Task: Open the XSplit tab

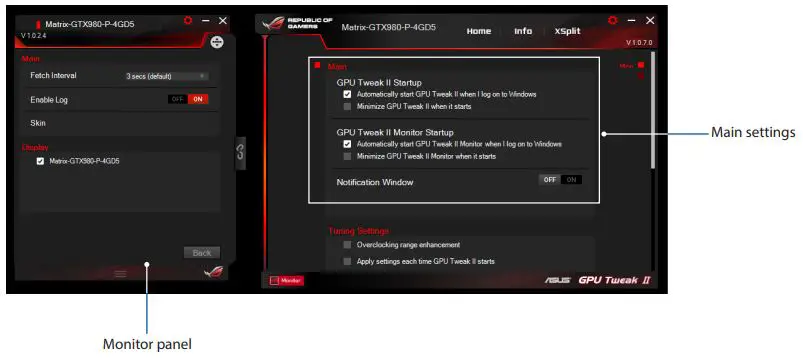Action: coord(567,31)
